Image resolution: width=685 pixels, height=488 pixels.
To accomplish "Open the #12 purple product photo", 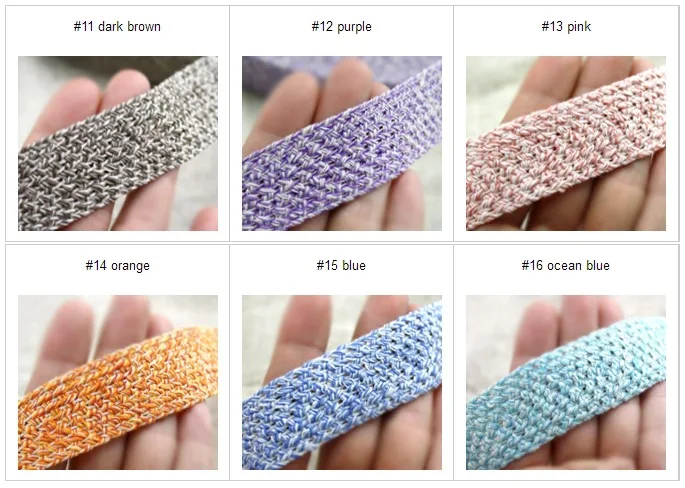I will [x=342, y=143].
